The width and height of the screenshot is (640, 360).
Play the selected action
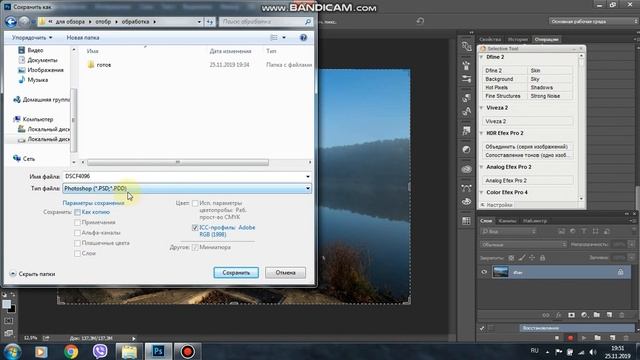(x=584, y=338)
